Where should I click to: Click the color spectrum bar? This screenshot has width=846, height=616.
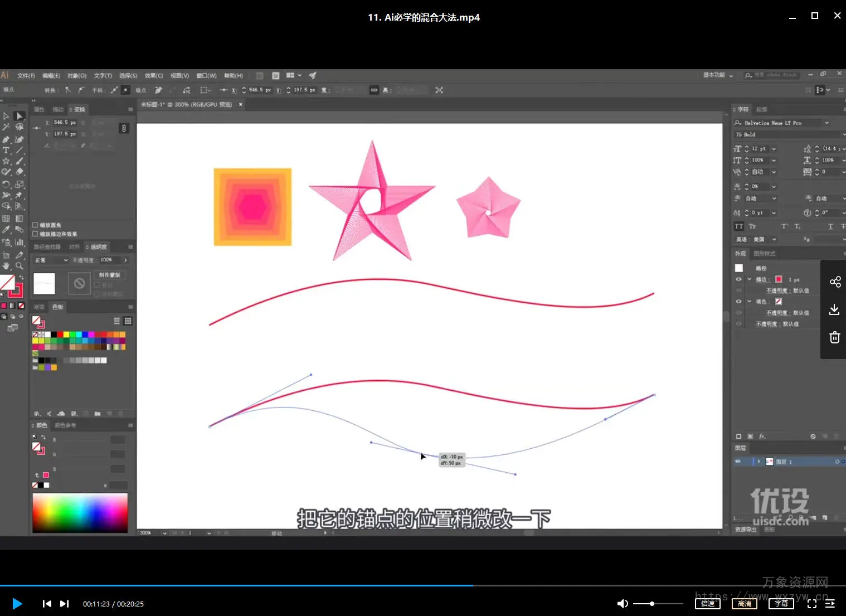point(80,512)
